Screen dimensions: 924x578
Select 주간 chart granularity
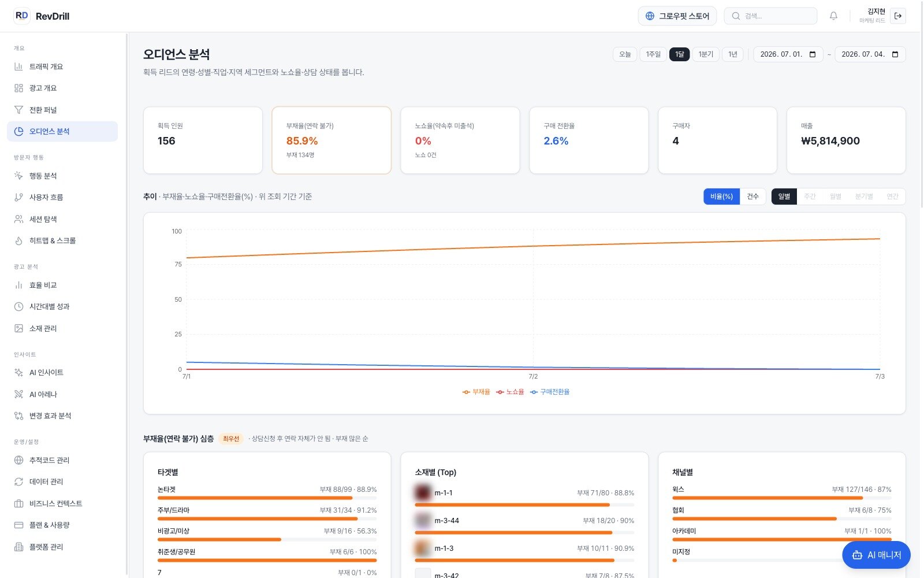[810, 197]
